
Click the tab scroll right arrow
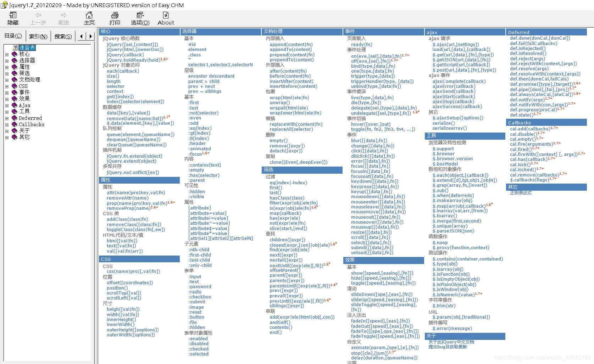(90, 36)
